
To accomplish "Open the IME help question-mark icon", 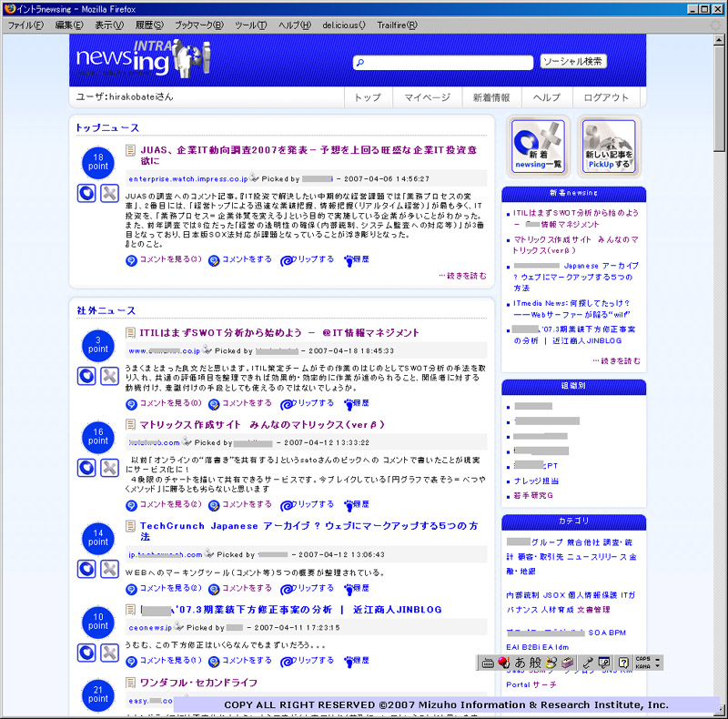I will click(x=623, y=663).
